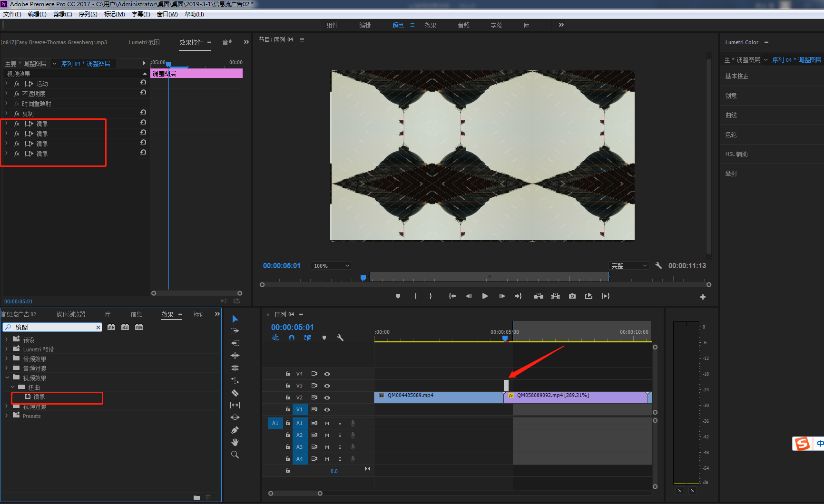The height and width of the screenshot is (504, 824).
Task: Click Program monitor playhead marker
Action: [x=363, y=278]
